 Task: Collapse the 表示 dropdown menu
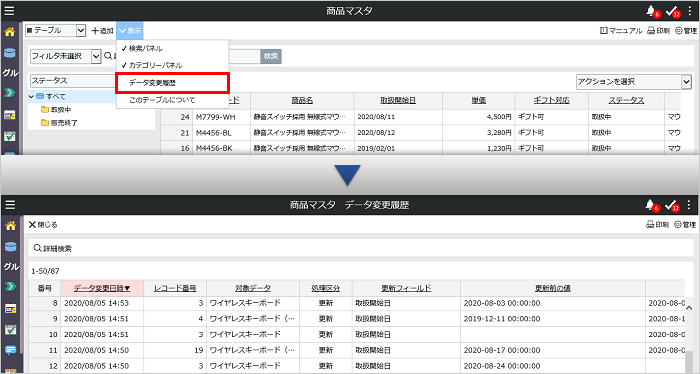[x=130, y=31]
